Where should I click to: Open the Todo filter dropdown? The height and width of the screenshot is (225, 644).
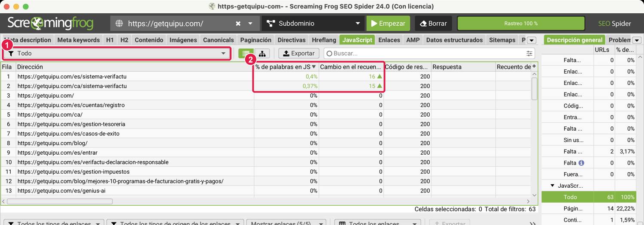[x=117, y=54]
